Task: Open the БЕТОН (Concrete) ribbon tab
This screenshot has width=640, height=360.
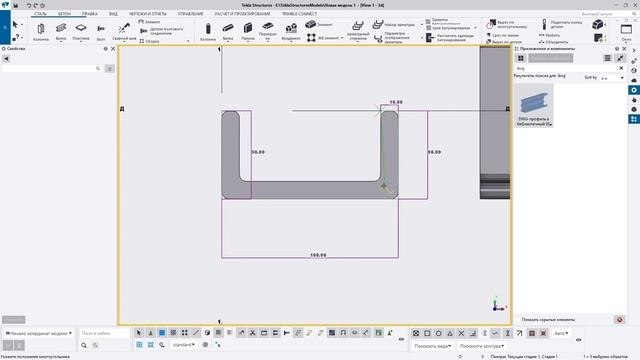Action: point(64,14)
